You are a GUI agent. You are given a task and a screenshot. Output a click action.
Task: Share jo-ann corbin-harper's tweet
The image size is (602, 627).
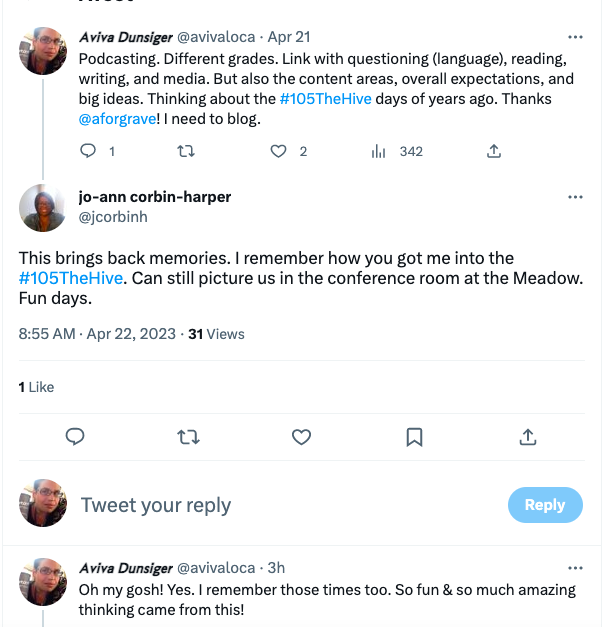click(x=528, y=437)
